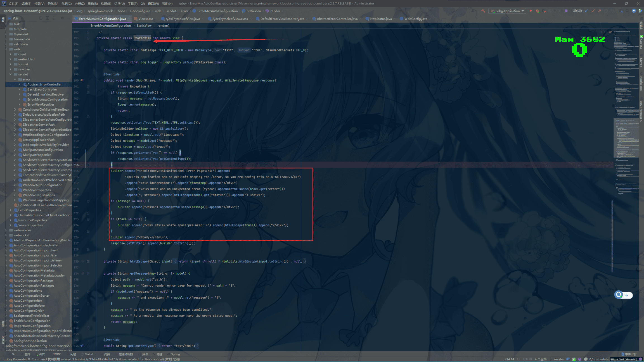Image resolution: width=644 pixels, height=362 pixels.
Task: Run GdqyApplication with green play icon
Action: click(531, 11)
